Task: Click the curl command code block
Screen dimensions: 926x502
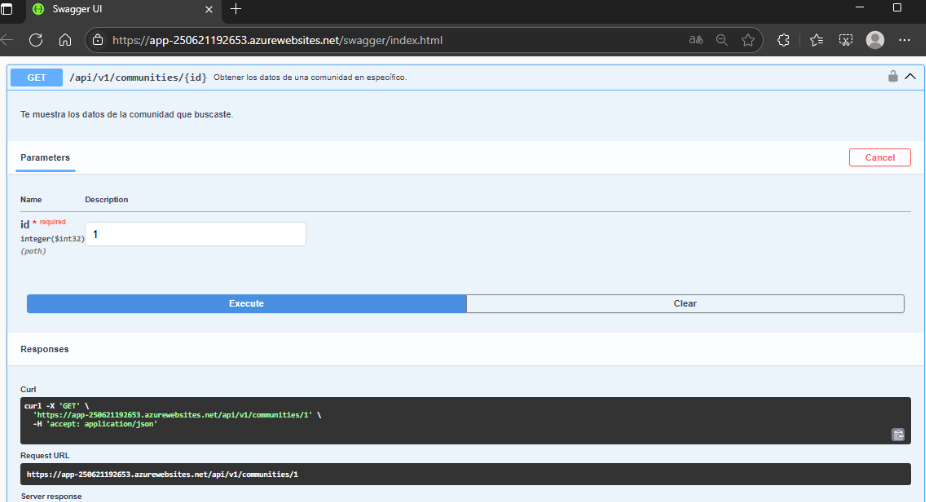Action: (x=465, y=420)
